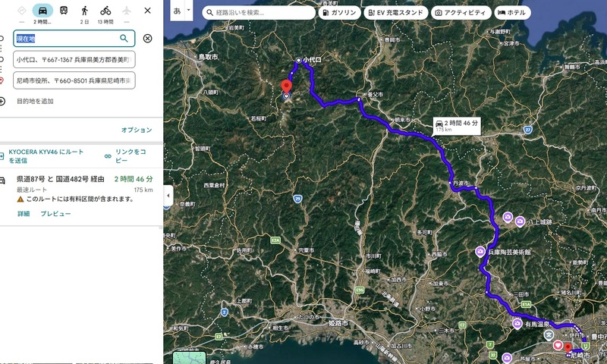Image resolution: width=607 pixels, height=364 pixels.
Task: Collapse the side panel with arrow handle
Action: 168,195
